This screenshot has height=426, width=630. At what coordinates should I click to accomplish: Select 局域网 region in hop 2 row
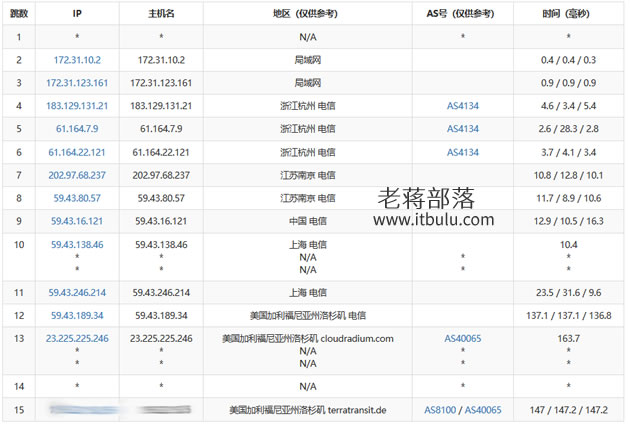point(307,60)
